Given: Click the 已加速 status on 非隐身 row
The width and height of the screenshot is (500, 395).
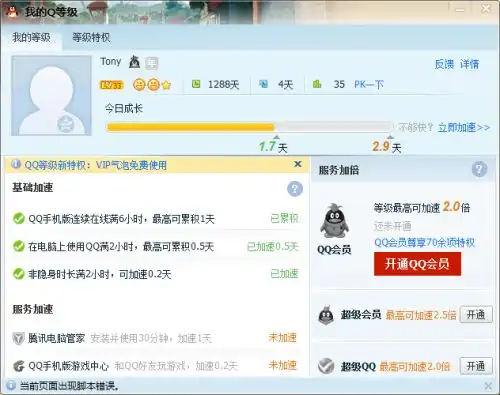Looking at the screenshot, I should coord(284,274).
